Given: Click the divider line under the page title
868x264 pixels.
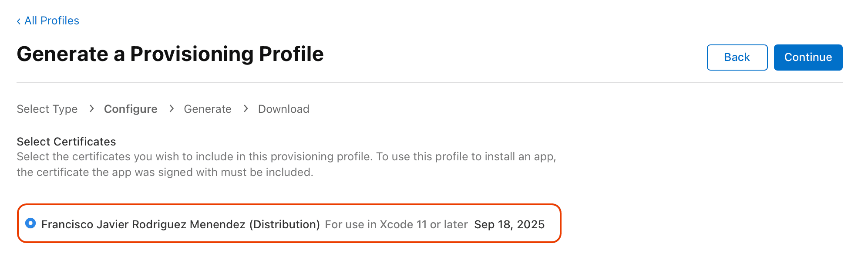Looking at the screenshot, I should pos(429,82).
